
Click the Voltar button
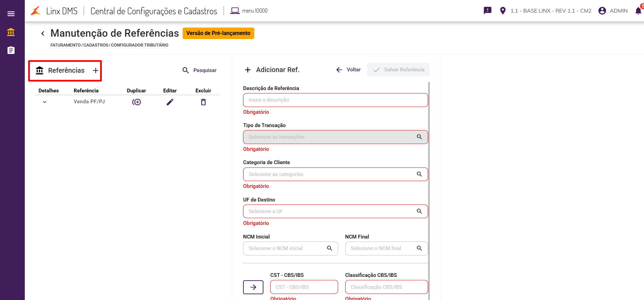[x=348, y=70]
